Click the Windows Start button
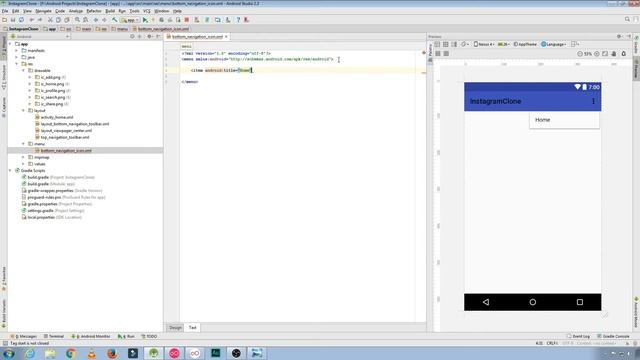The image size is (640, 360). click(9, 353)
